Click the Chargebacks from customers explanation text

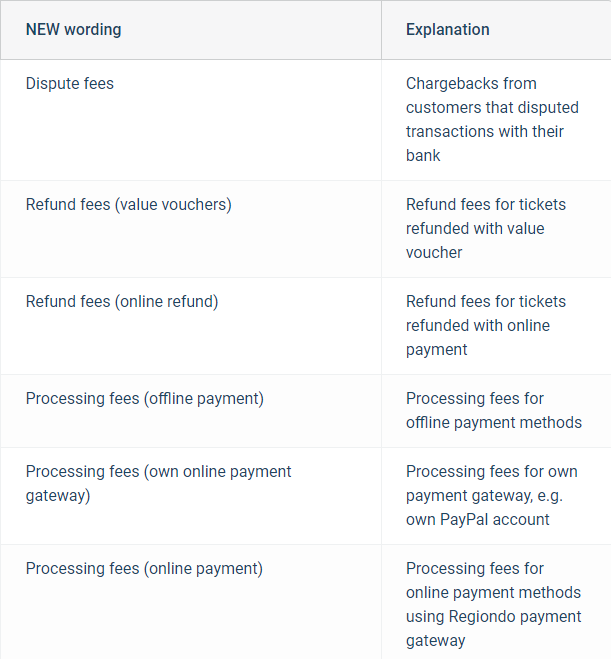pyautogui.click(x=492, y=119)
